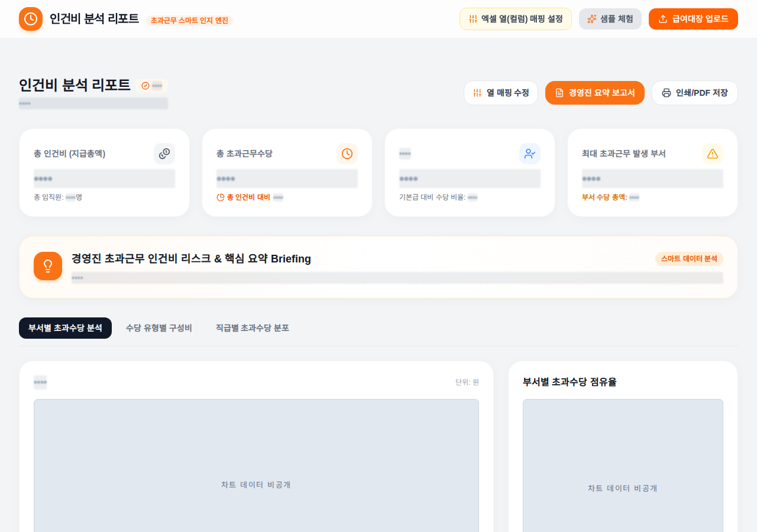The image size is (757, 532).
Task: Open 엑셀 열(컬럼) 매핑 설정 button
Action: [x=516, y=19]
